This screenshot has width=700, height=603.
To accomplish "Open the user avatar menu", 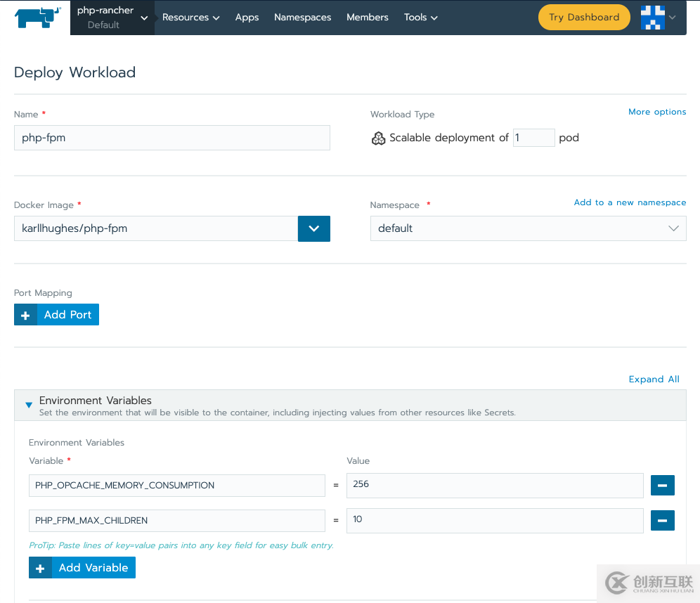I will pyautogui.click(x=659, y=18).
